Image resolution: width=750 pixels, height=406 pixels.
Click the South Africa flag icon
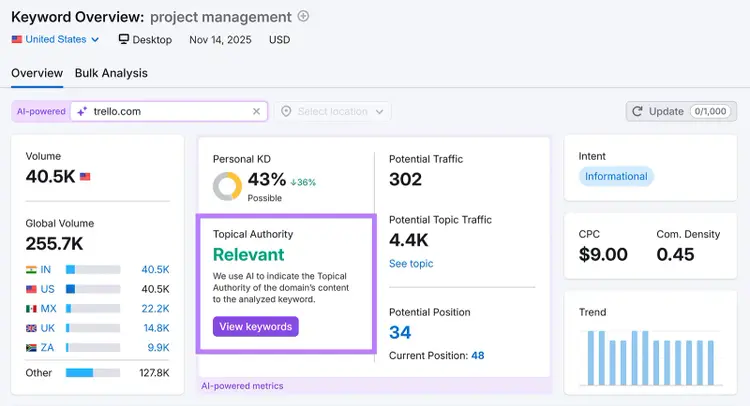point(31,348)
